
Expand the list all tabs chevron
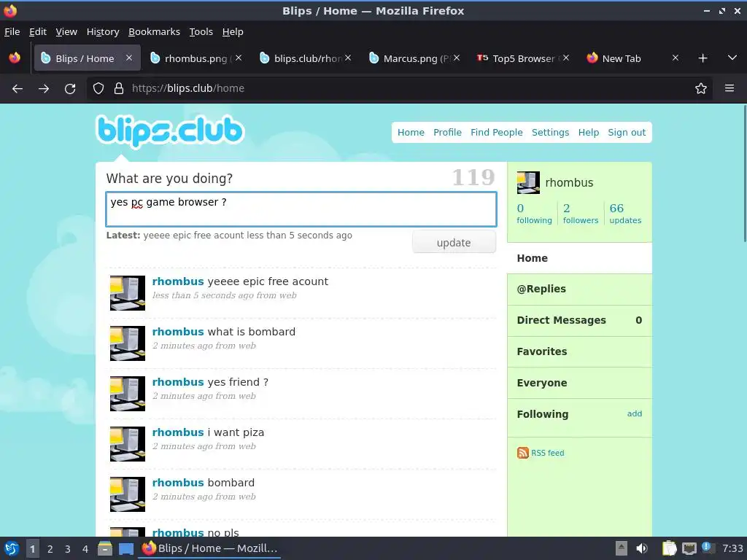pyautogui.click(x=732, y=58)
